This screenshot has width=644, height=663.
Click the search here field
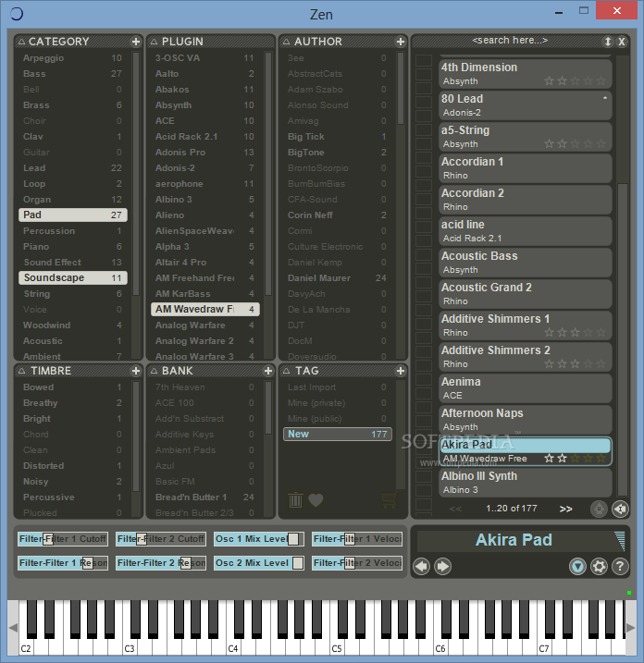tap(510, 41)
